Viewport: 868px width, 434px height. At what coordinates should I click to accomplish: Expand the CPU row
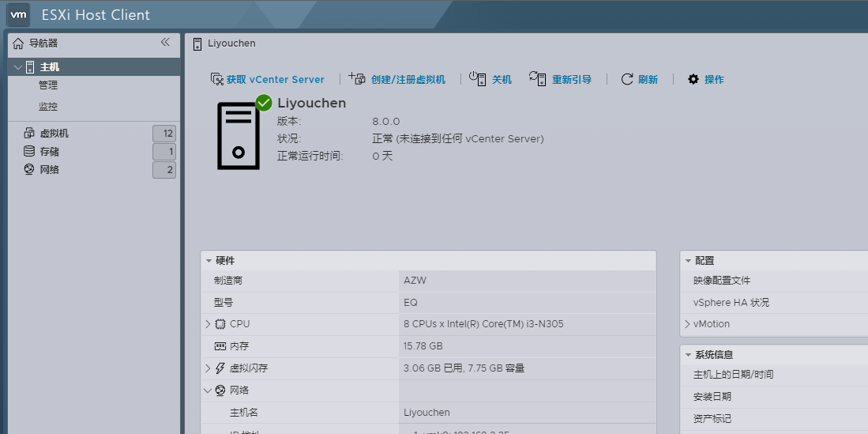209,324
